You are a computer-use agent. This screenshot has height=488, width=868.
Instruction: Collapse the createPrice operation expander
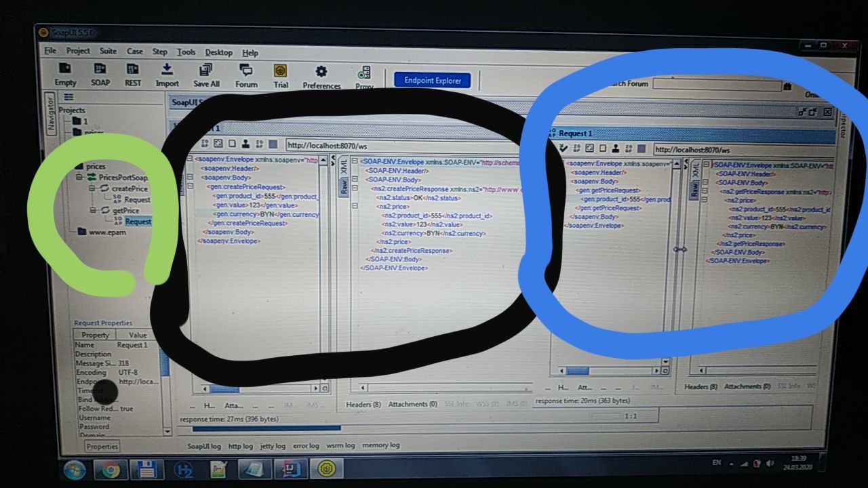(x=93, y=188)
